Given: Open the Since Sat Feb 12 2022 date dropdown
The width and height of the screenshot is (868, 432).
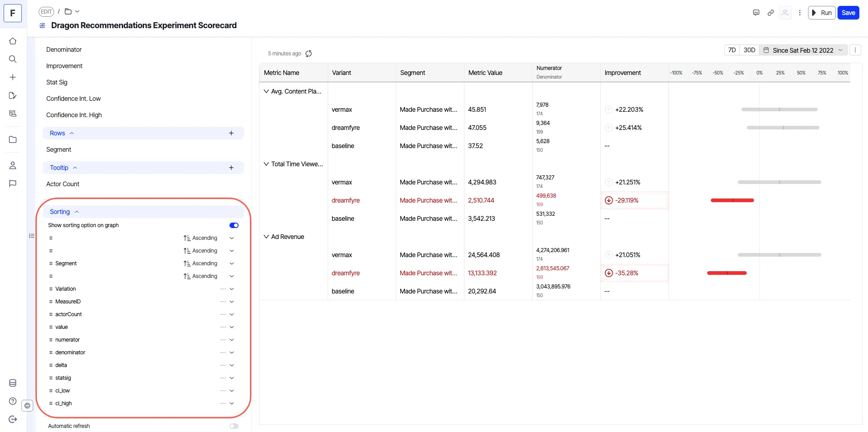Looking at the screenshot, I should click(x=803, y=50).
